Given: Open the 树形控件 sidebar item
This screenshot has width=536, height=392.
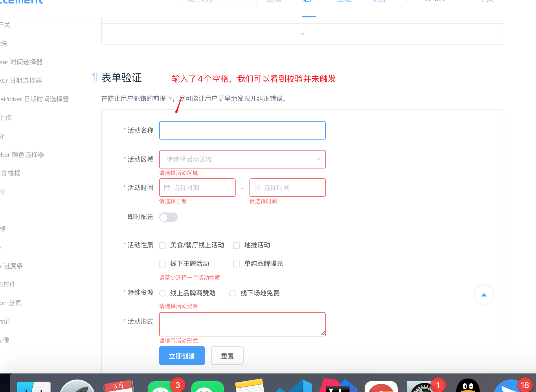Looking at the screenshot, I should click(8, 284).
